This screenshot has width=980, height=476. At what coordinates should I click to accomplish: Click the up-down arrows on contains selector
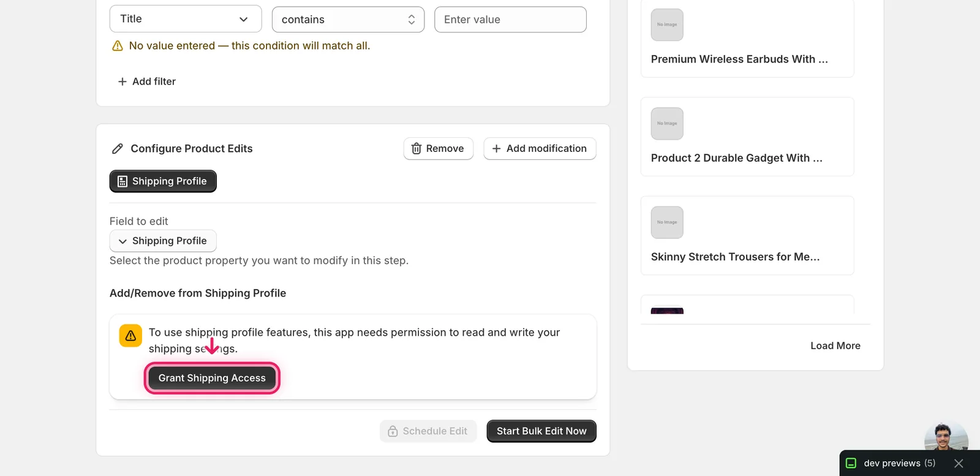pyautogui.click(x=412, y=20)
